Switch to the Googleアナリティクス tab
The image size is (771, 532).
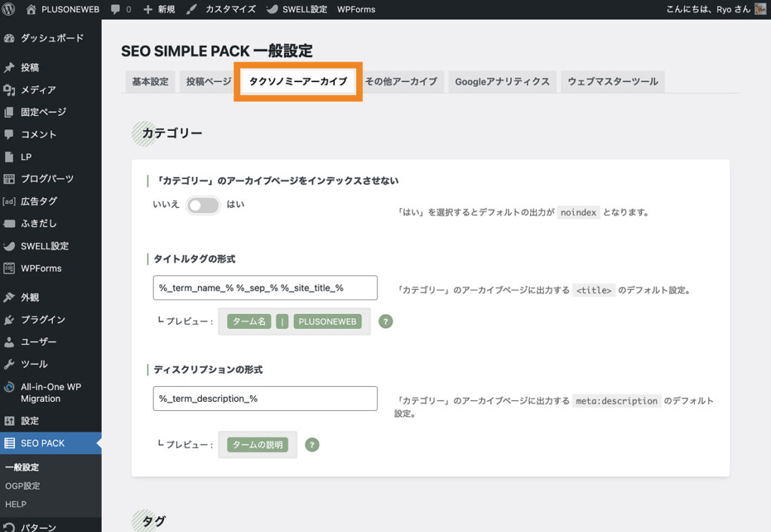(502, 81)
